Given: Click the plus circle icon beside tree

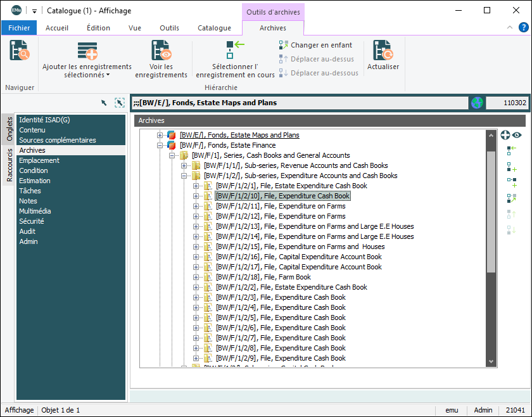Looking at the screenshot, I should pyautogui.click(x=505, y=135).
